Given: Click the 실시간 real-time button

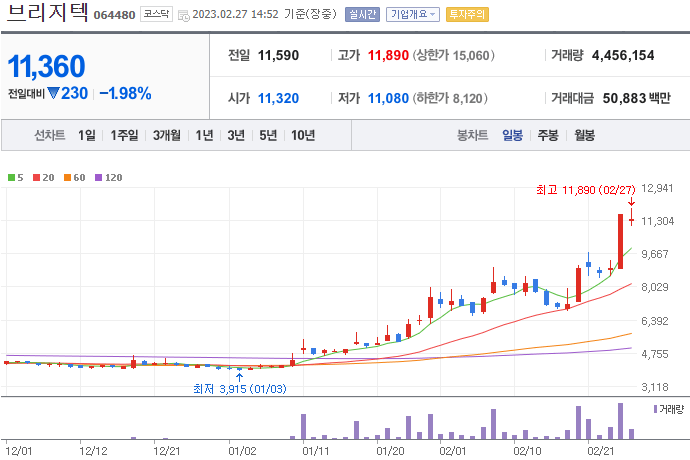Looking at the screenshot, I should [x=362, y=15].
